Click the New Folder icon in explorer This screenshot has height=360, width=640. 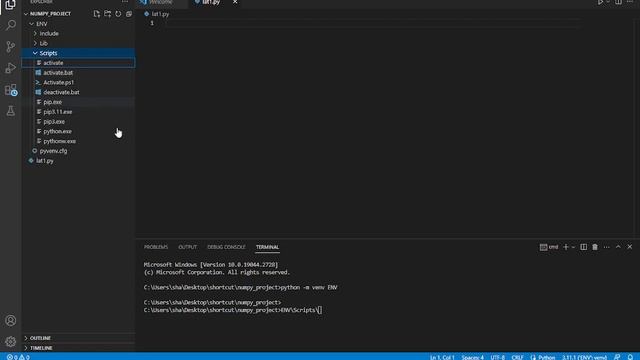(107, 14)
